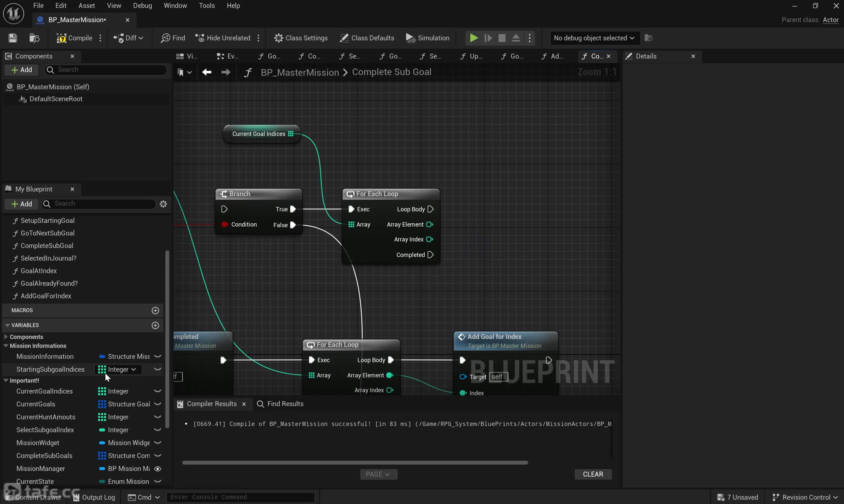Screen dimensions: 844x504
Task: Open the Diff dropdown
Action: click(128, 38)
